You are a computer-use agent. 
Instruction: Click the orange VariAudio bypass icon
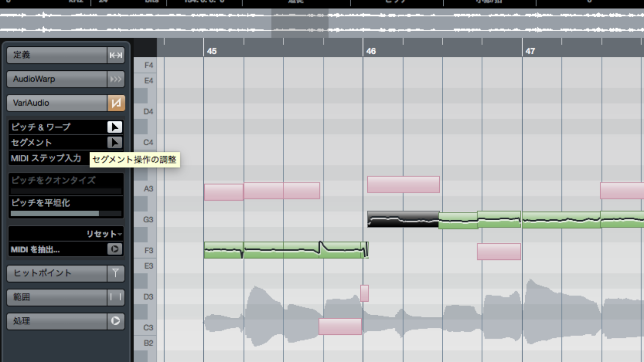(116, 103)
